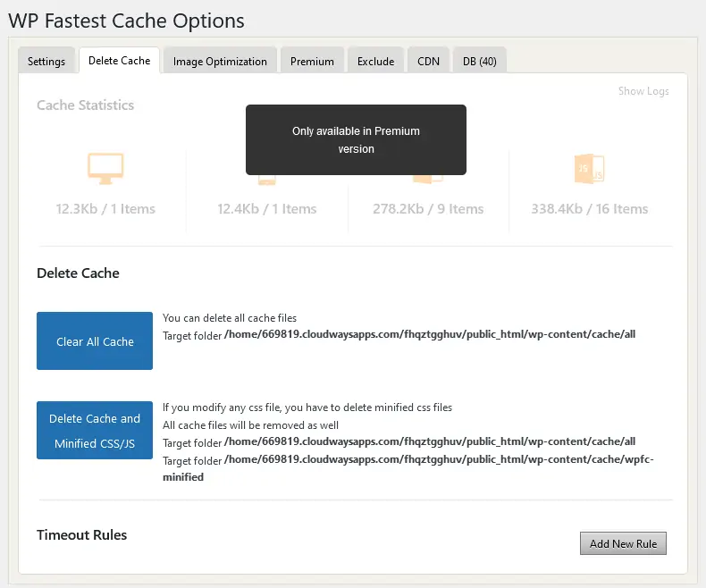Viewport: 706px width, 588px height.
Task: Switch to the CDN tab
Action: (428, 62)
